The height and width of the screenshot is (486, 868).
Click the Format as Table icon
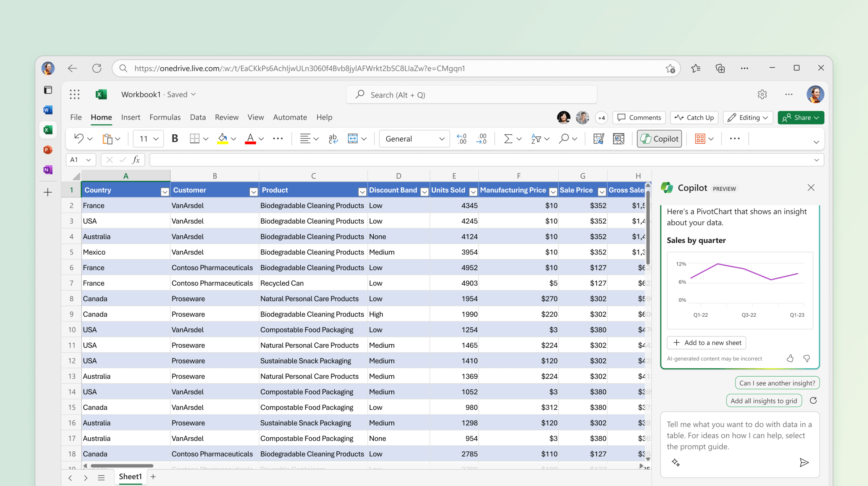701,139
